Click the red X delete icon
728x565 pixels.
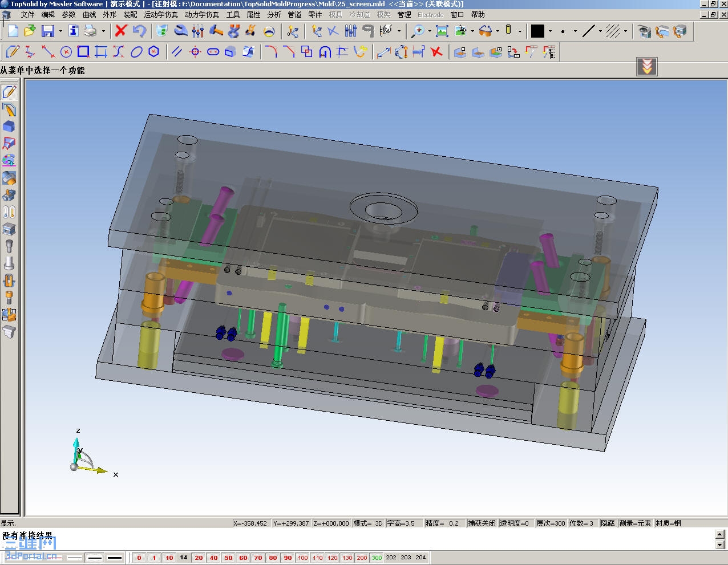[x=121, y=31]
